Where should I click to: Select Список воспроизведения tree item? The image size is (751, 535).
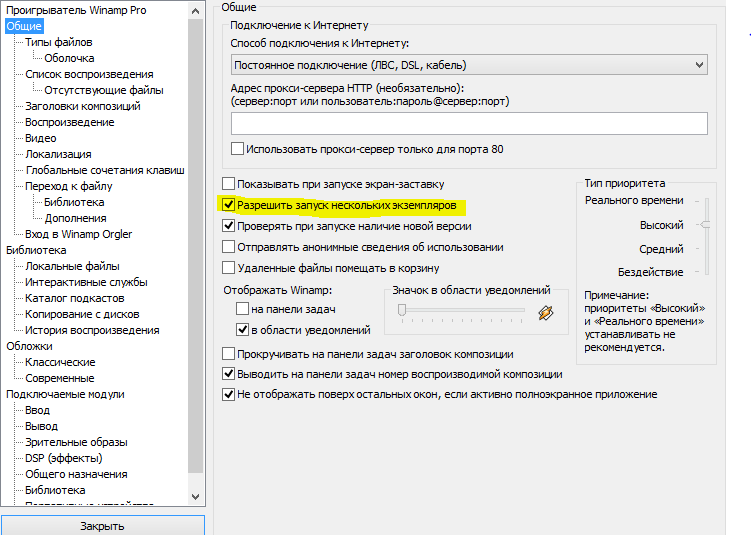point(89,74)
